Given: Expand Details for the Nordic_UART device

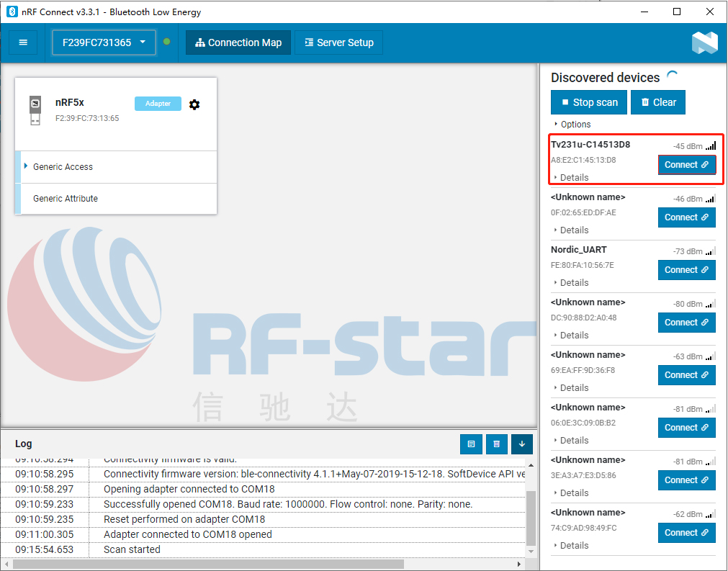Looking at the screenshot, I should pos(573,282).
